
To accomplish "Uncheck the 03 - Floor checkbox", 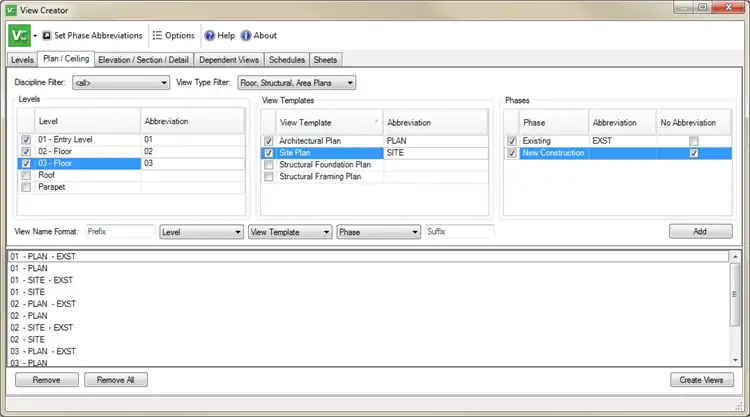I will click(x=26, y=164).
